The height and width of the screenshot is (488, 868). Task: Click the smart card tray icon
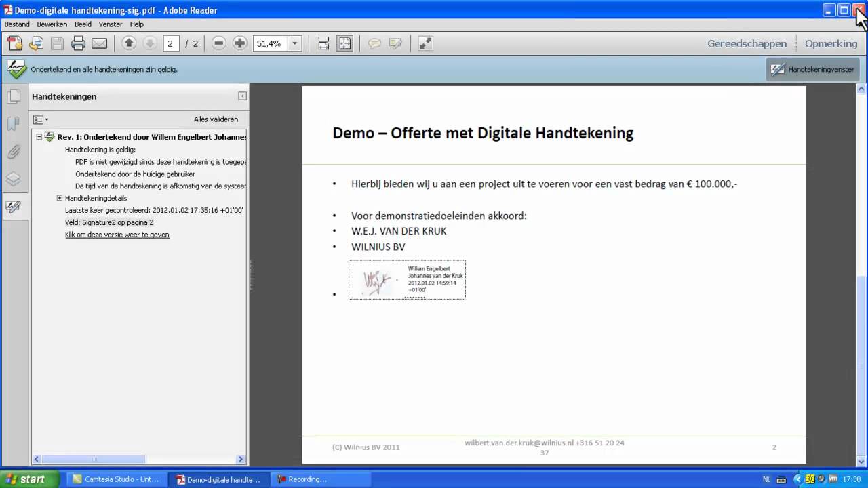click(810, 479)
